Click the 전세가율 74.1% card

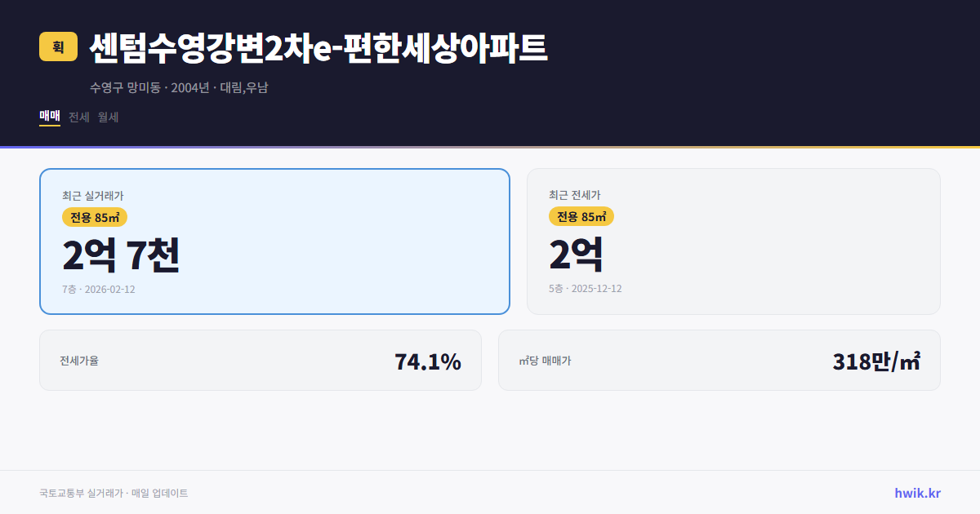pos(261,360)
